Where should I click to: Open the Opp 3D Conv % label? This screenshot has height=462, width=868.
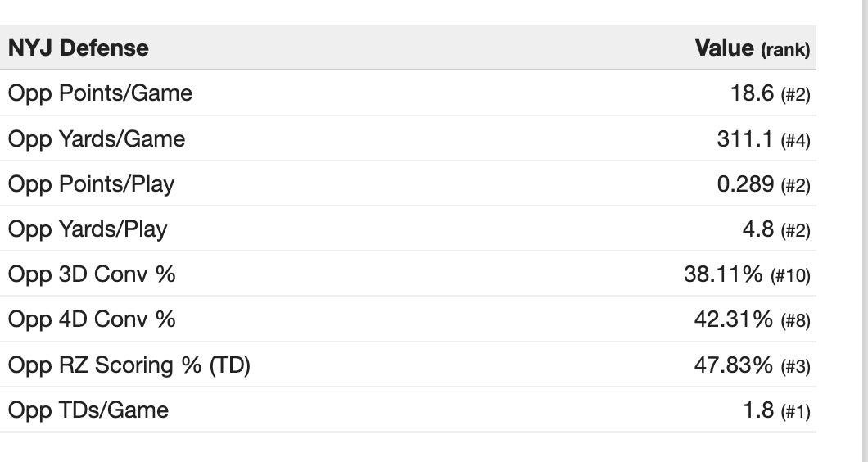pyautogui.click(x=92, y=274)
